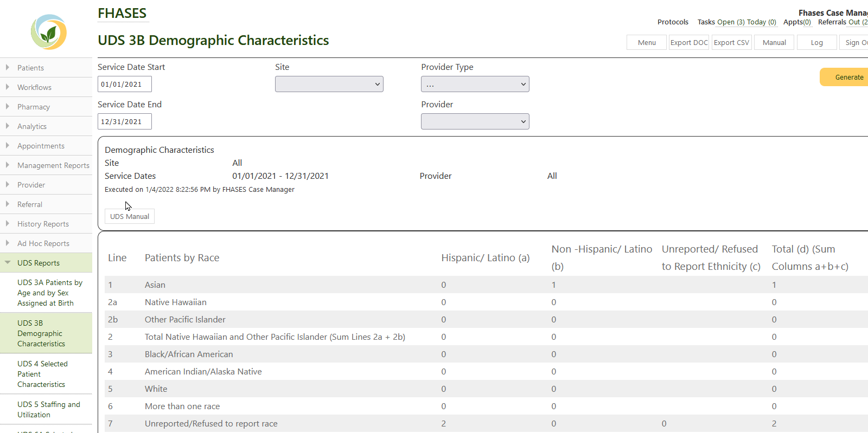
Task: Collapse the UDS Reports section arrow
Action: coord(8,262)
